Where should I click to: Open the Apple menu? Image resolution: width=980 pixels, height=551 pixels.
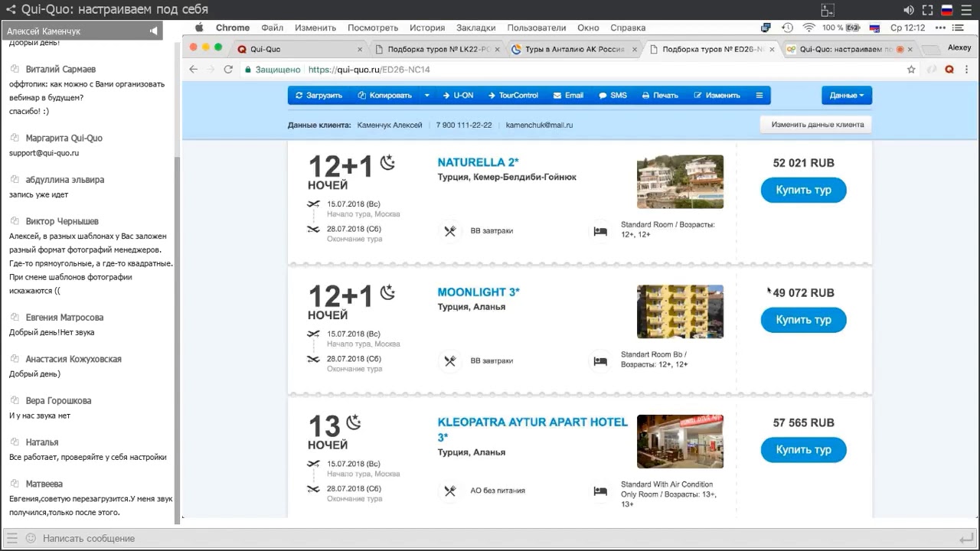pyautogui.click(x=200, y=28)
